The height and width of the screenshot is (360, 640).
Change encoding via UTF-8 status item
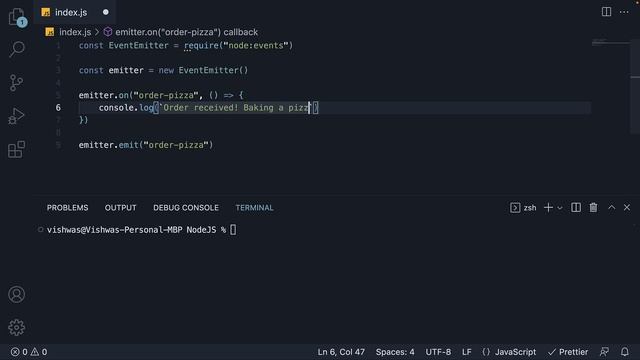pos(438,352)
